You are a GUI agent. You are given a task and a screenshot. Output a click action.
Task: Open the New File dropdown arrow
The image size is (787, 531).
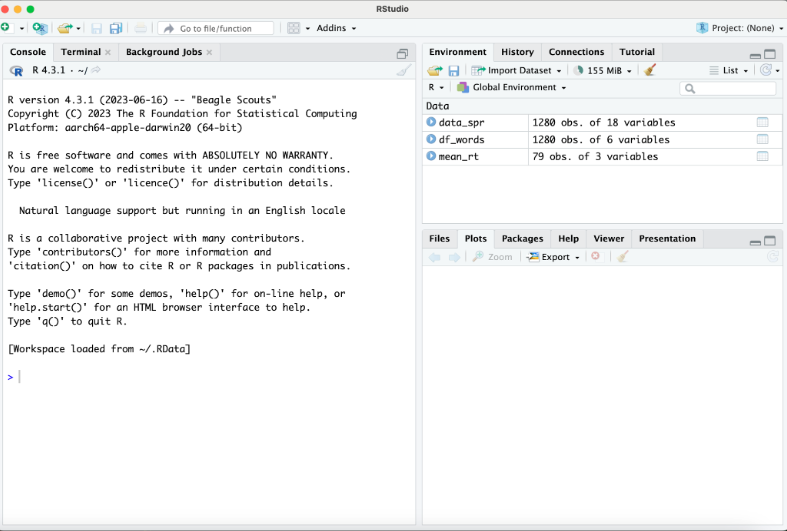(22, 29)
